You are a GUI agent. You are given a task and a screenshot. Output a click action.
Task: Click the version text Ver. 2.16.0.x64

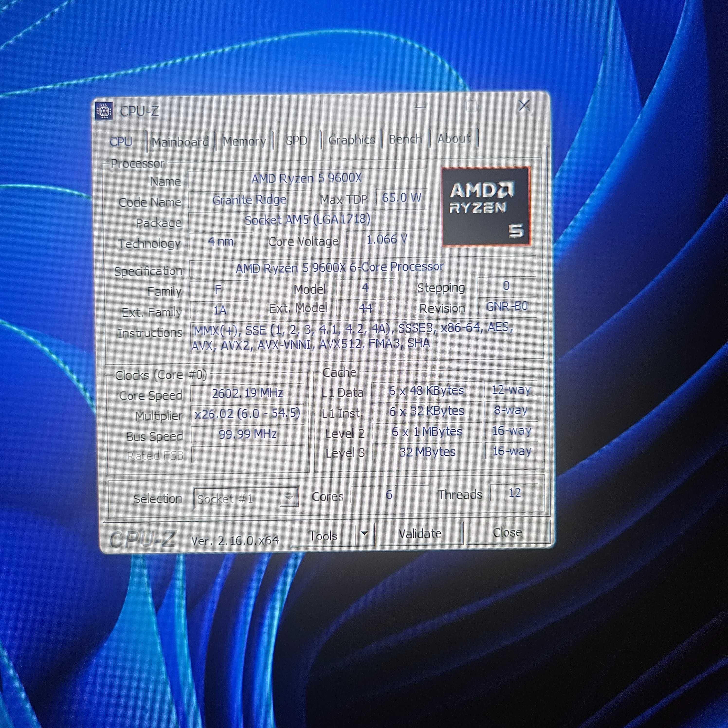click(x=235, y=541)
